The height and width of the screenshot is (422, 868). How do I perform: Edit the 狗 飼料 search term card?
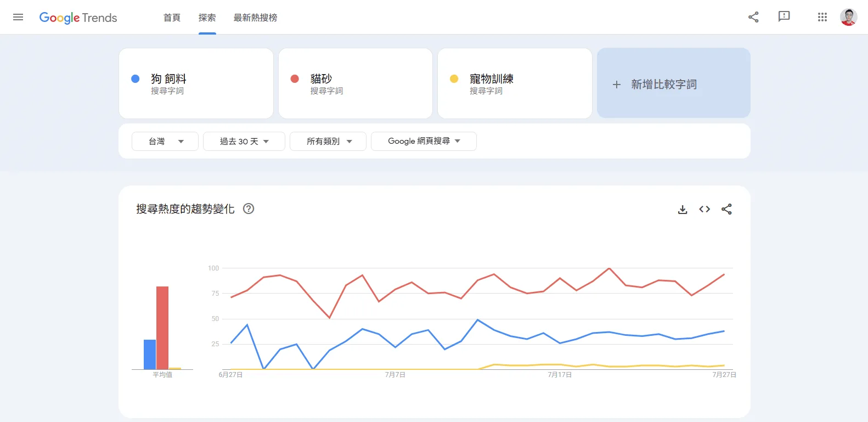[x=196, y=83]
